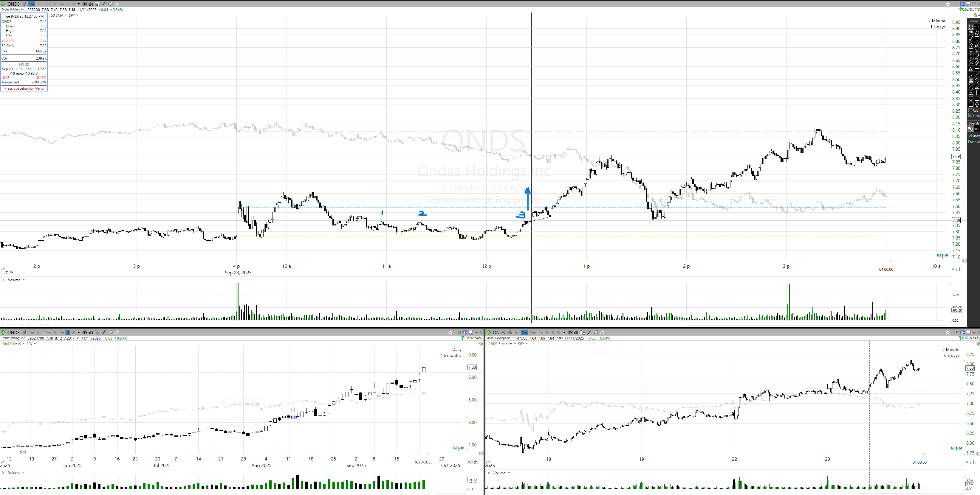Image resolution: width=980 pixels, height=495 pixels.
Task: Select the circle shape drawing tool
Action: pyautogui.click(x=971, y=99)
